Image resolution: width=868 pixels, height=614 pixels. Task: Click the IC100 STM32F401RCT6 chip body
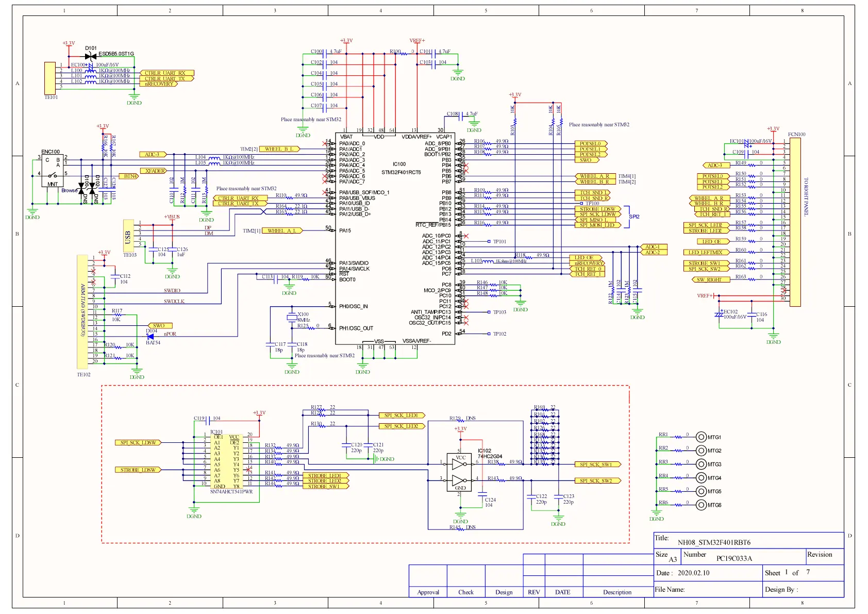395,239
